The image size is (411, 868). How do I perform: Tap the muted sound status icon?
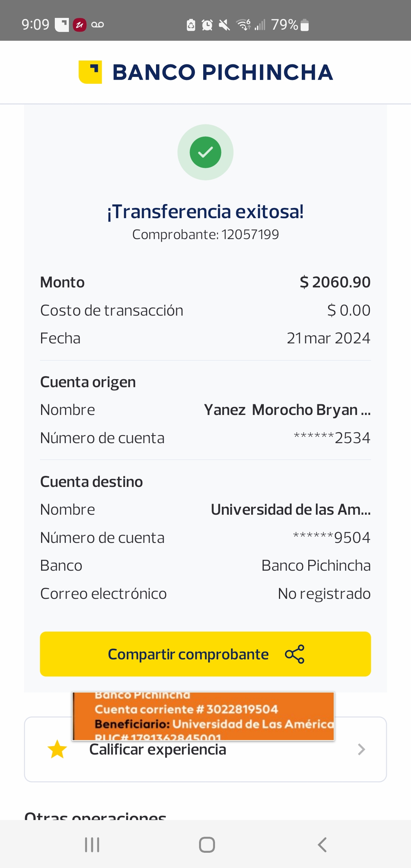click(x=225, y=25)
